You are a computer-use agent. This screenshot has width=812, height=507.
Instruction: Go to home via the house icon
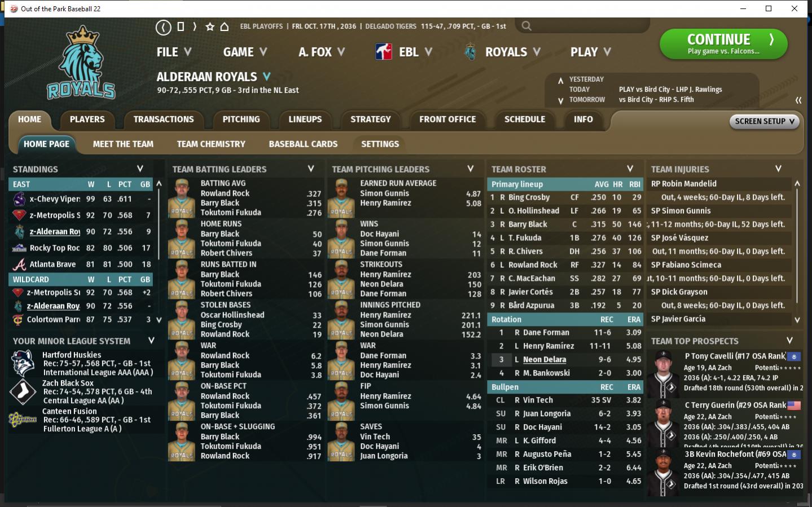coord(225,27)
